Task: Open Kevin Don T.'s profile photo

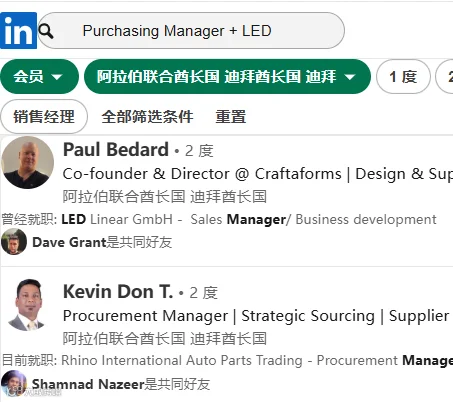Action: tap(29, 305)
